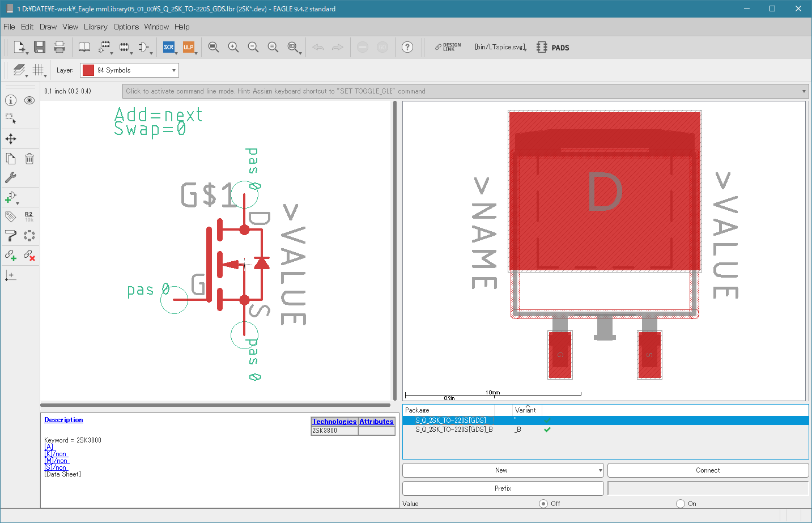This screenshot has width=812, height=523.
Task: Click the red layer color swatch
Action: tap(88, 70)
